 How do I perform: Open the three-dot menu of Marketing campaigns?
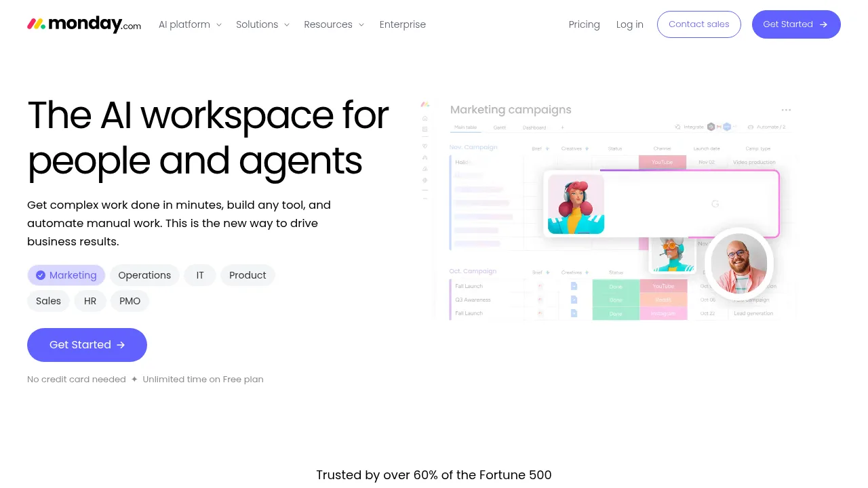pyautogui.click(x=786, y=110)
